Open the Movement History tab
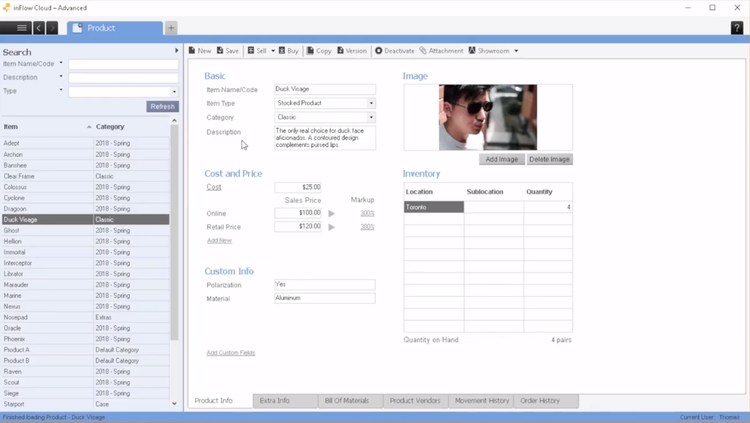Screen dimensions: 750x423 coord(481,401)
